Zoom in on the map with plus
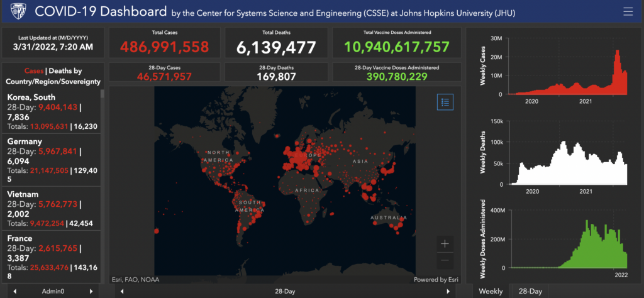Screen dimensions: 644x298 tap(445, 243)
